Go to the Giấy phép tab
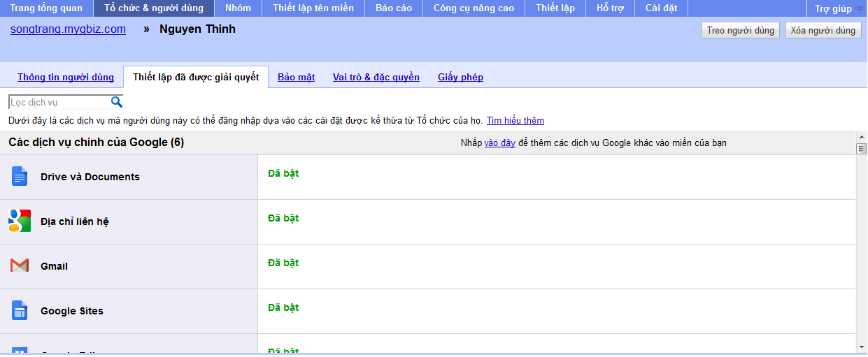The image size is (868, 357). [460, 77]
